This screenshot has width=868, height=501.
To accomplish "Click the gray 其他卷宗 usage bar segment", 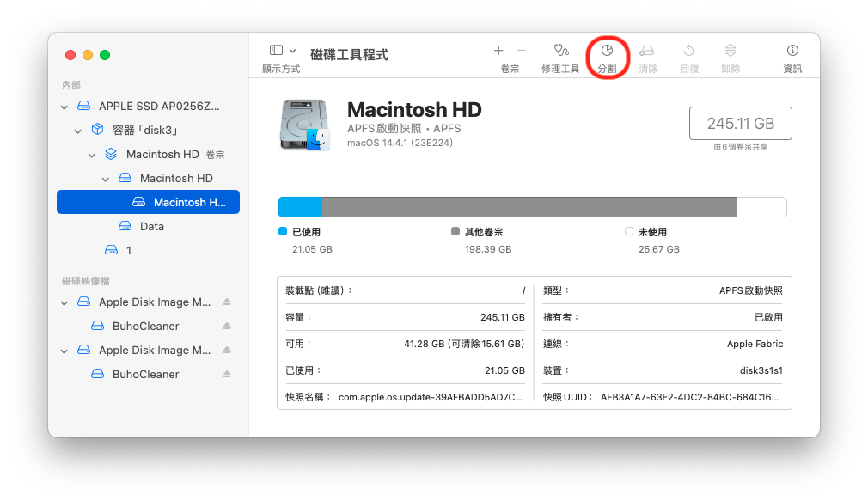I will click(529, 207).
